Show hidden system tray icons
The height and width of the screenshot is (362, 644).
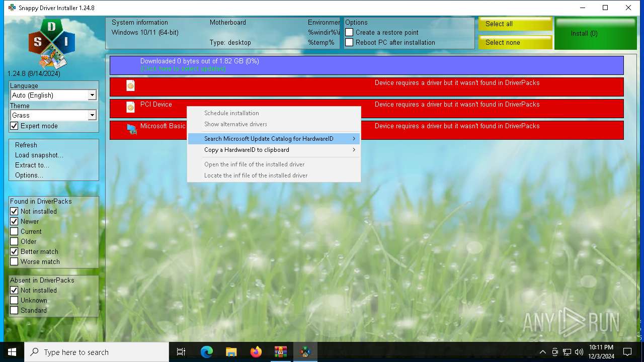pyautogui.click(x=542, y=352)
